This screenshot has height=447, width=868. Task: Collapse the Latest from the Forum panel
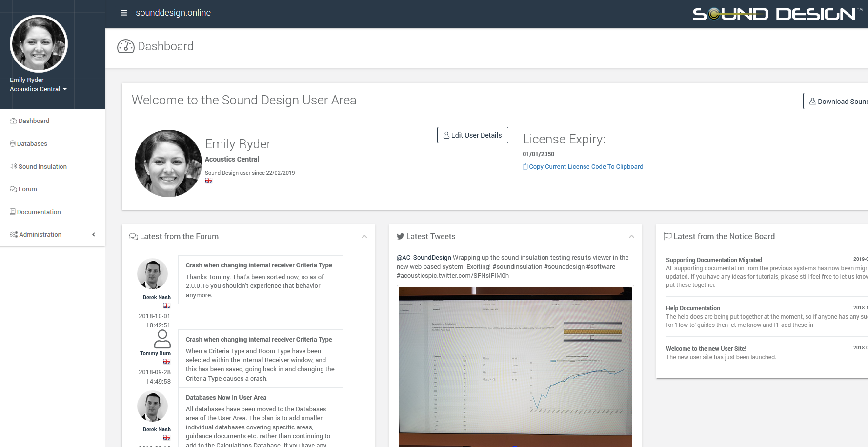tap(364, 237)
